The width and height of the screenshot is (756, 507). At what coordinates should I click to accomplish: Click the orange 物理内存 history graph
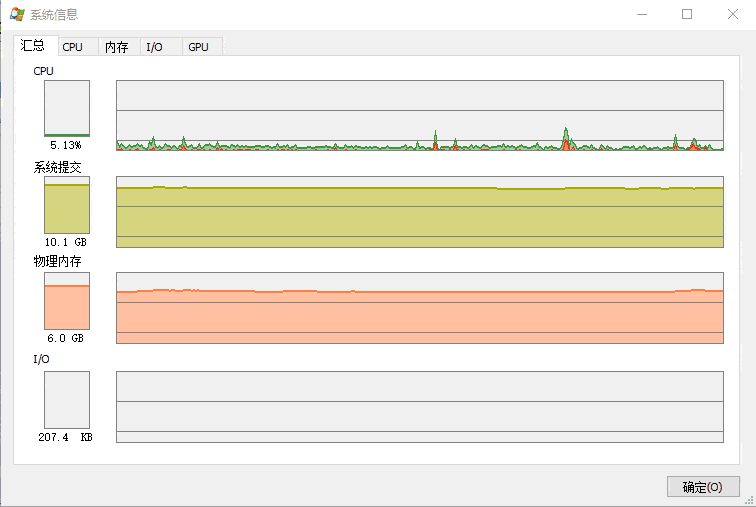pos(419,308)
